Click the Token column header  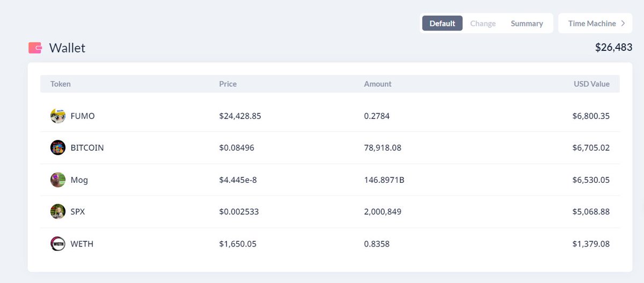(x=61, y=84)
